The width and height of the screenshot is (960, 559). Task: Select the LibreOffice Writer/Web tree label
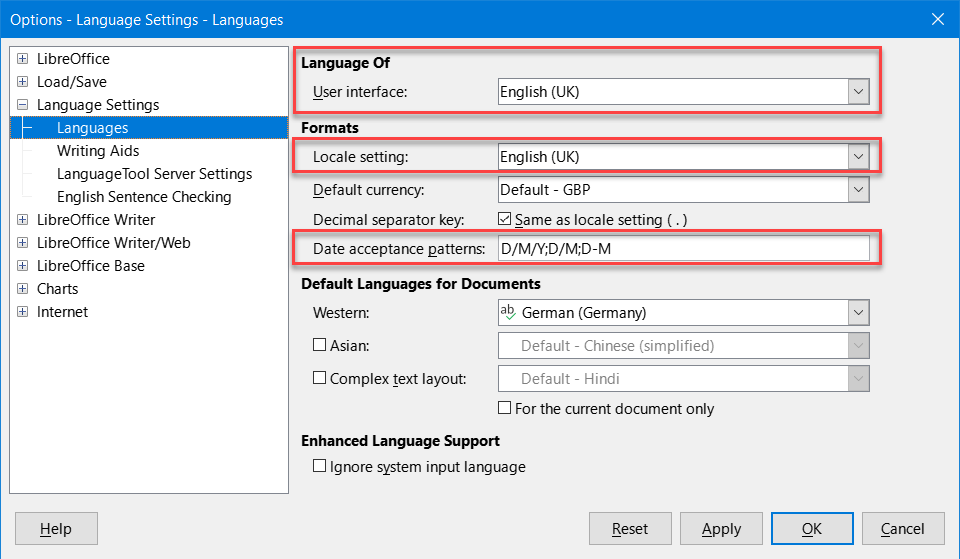[113, 242]
